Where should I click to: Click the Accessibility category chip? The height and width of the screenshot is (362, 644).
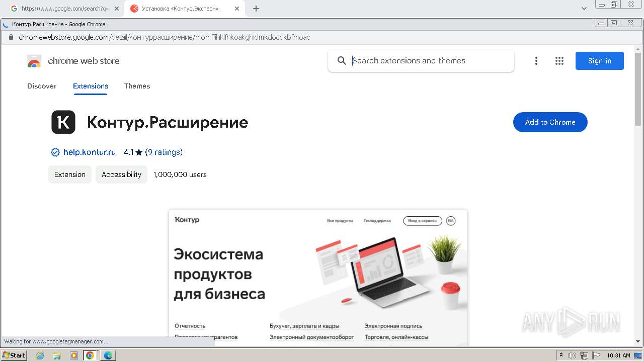(121, 174)
